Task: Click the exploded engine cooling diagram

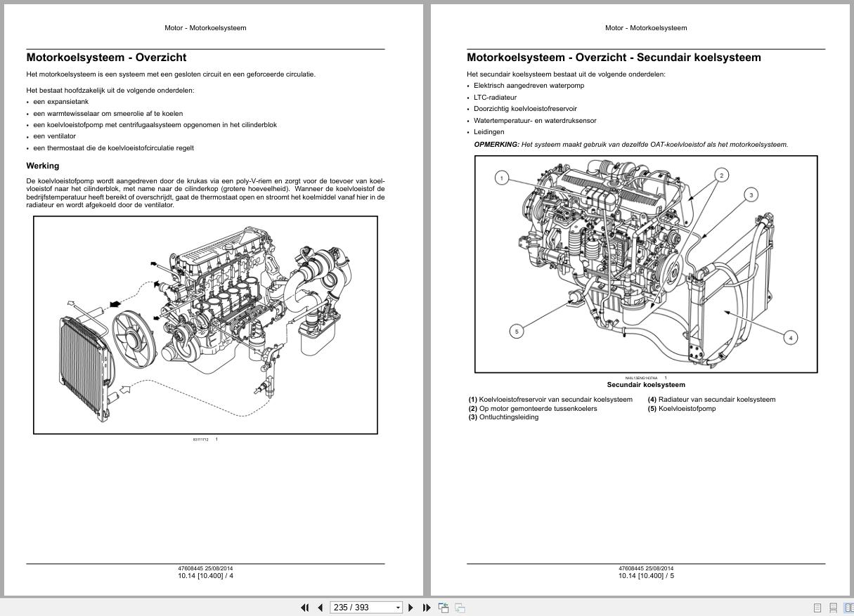Action: (205, 325)
